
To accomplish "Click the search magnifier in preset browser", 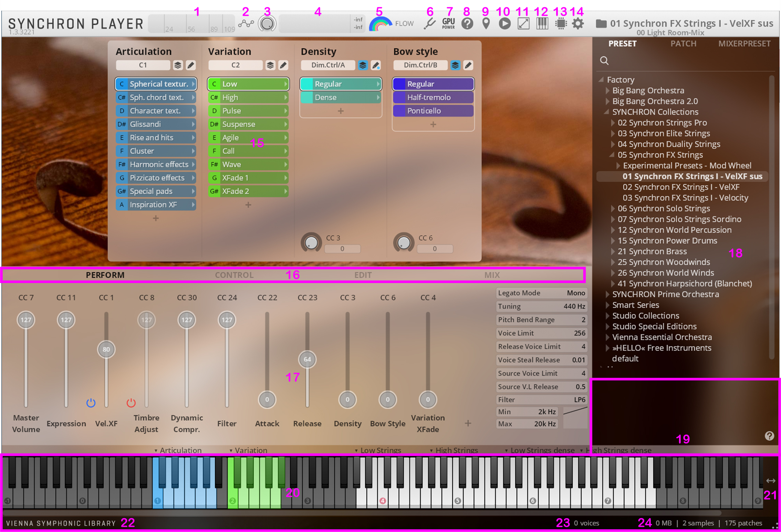I will pyautogui.click(x=604, y=61).
